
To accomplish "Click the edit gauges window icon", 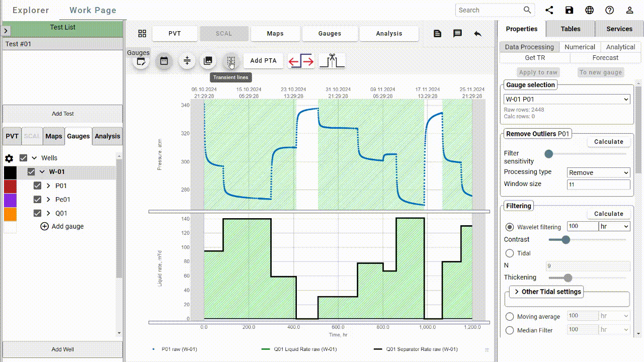I will [x=141, y=61].
